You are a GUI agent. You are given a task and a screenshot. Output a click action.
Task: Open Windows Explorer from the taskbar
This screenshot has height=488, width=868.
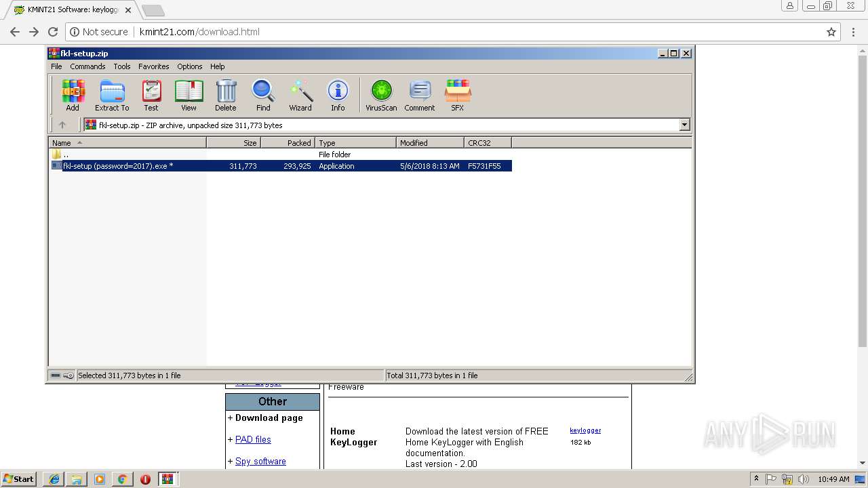[x=77, y=479]
